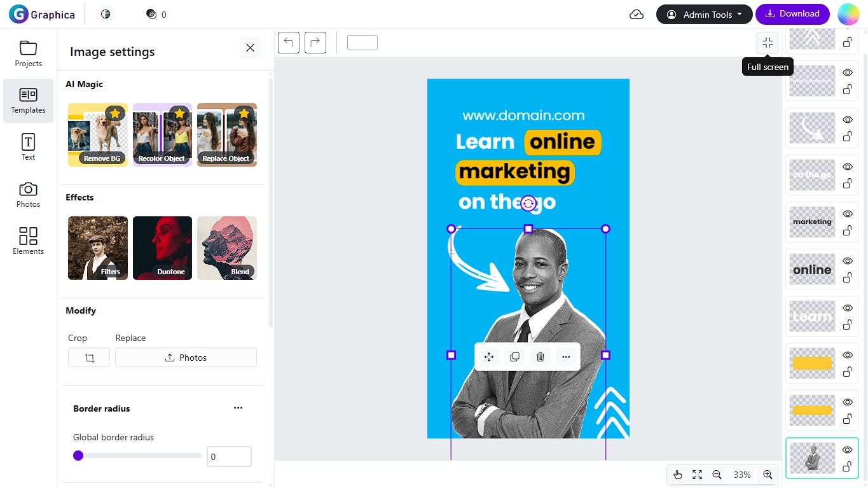Click the rotate handle above the selected image
Screen dimensions: 868x488
click(528, 204)
